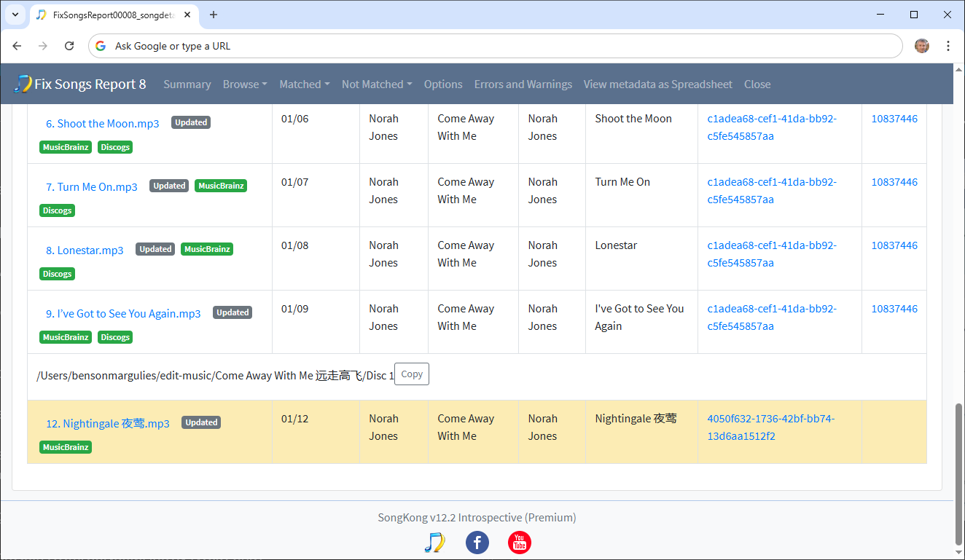Open the tab search chevron button
This screenshot has height=560, width=965.
pos(15,15)
